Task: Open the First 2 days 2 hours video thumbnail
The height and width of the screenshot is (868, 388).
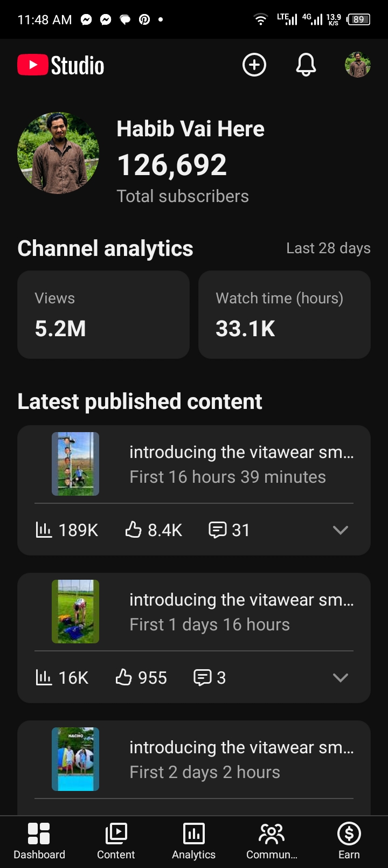Action: pyautogui.click(x=75, y=759)
